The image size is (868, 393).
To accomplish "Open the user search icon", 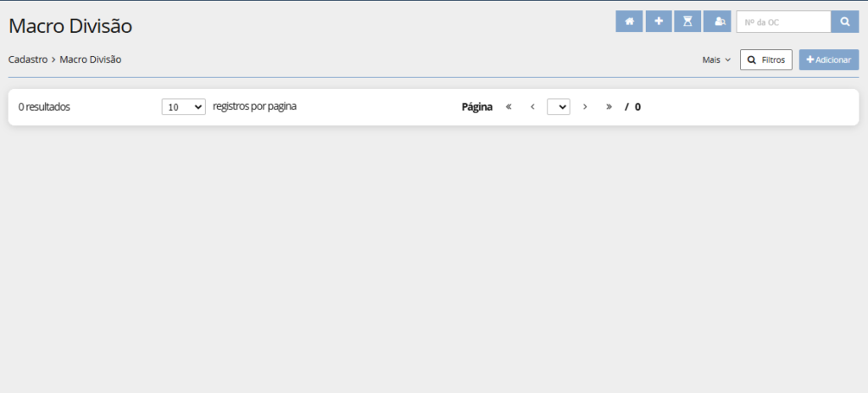I will pos(718,22).
